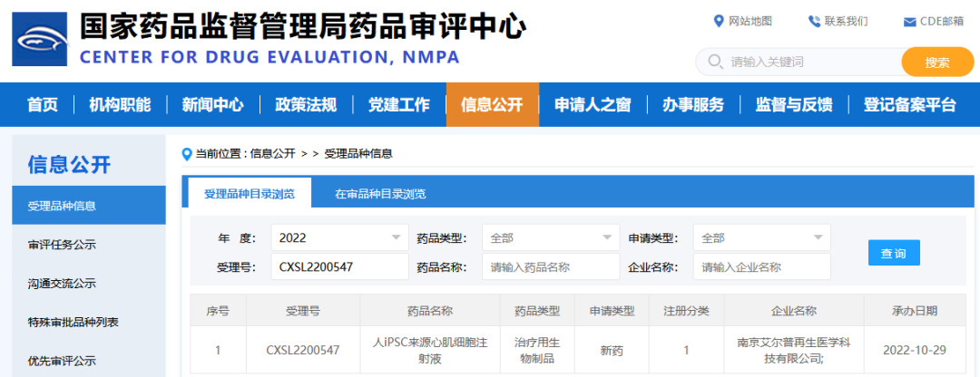Image resolution: width=980 pixels, height=377 pixels.
Task: Click the 受理号 column header
Action: 303,310
